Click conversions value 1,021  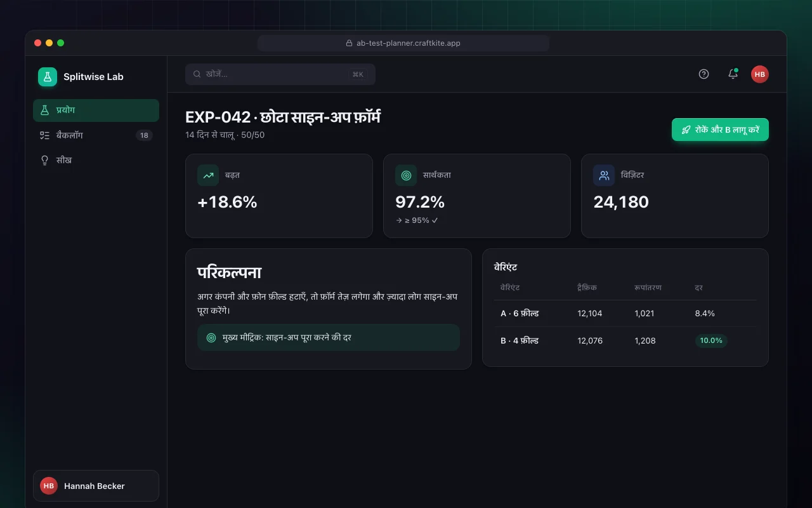pos(645,314)
